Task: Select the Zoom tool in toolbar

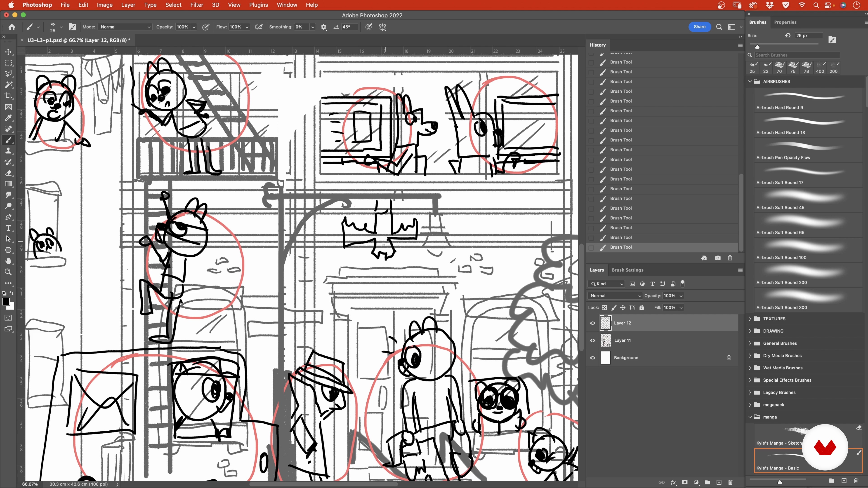Action: tap(8, 272)
